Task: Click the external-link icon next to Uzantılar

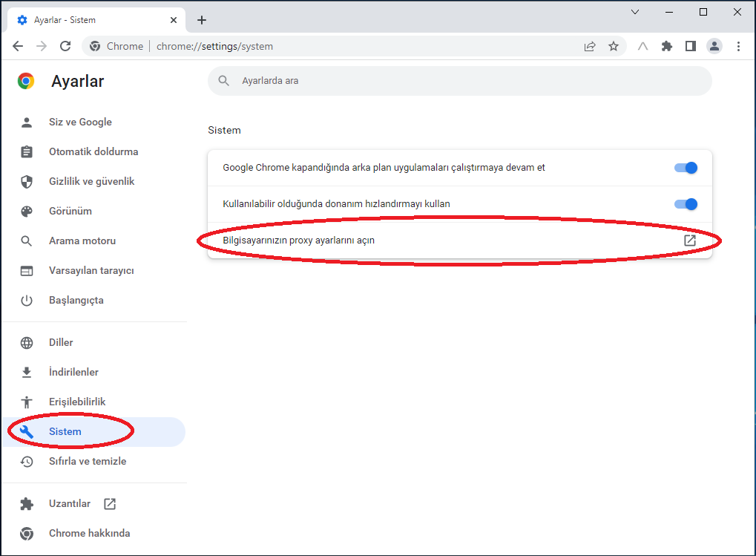Action: pyautogui.click(x=110, y=504)
